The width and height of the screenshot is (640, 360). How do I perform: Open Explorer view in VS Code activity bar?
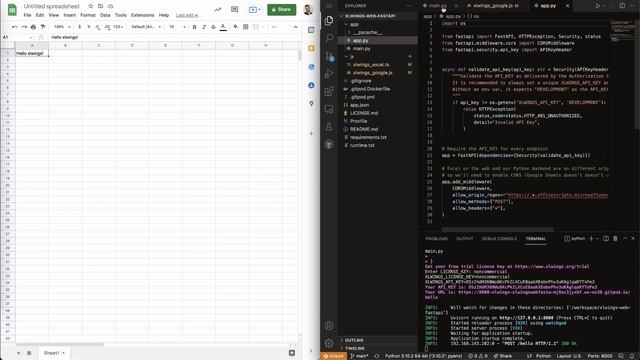coord(329,20)
